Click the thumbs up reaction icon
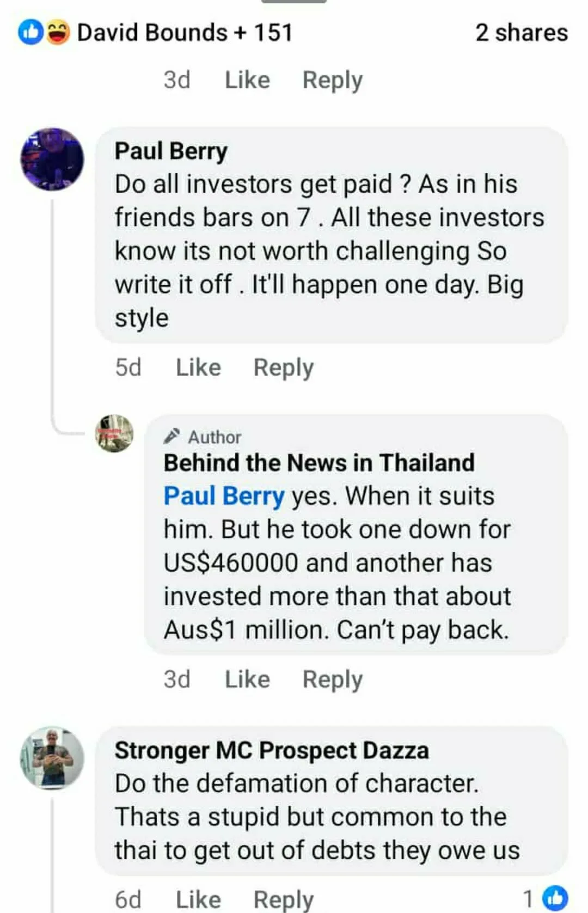588x913 pixels. coord(31,31)
